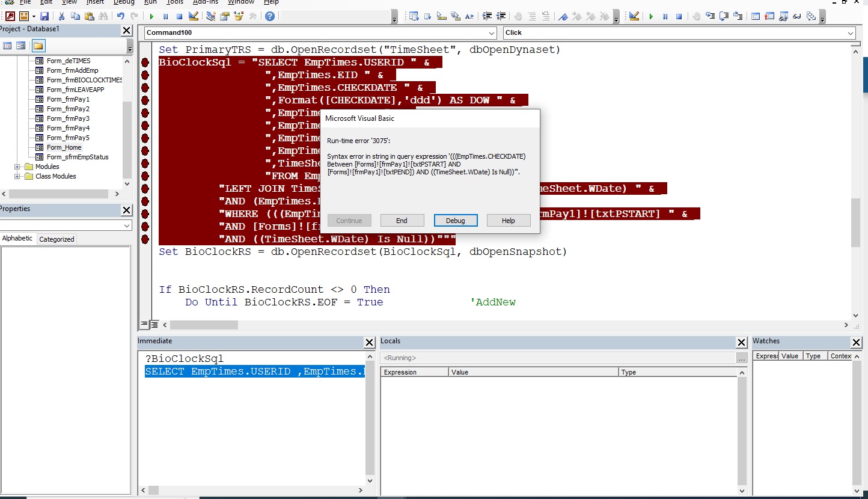Open the Command100 object dropdown
This screenshot has width=868, height=499.
(x=492, y=33)
